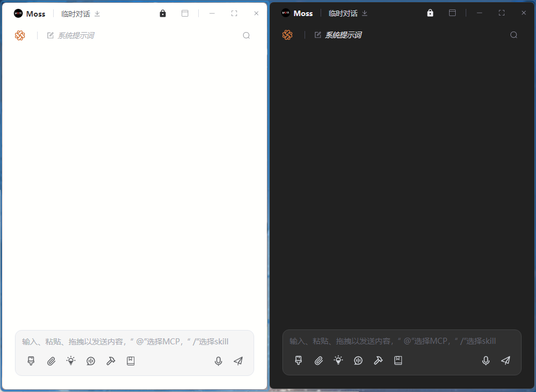Click the broom clear icon in dark window
Screen dimensions: 536x392
[x=298, y=360]
